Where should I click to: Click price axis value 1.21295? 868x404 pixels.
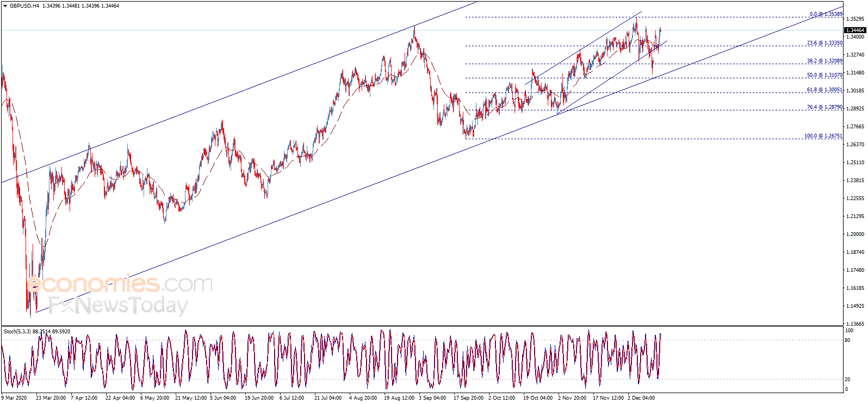[x=854, y=216]
